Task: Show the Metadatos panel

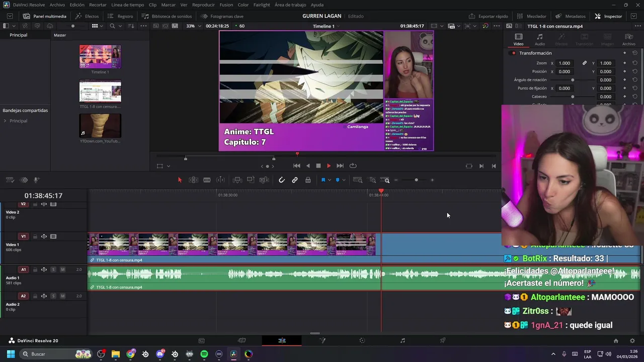Action: (x=571, y=16)
